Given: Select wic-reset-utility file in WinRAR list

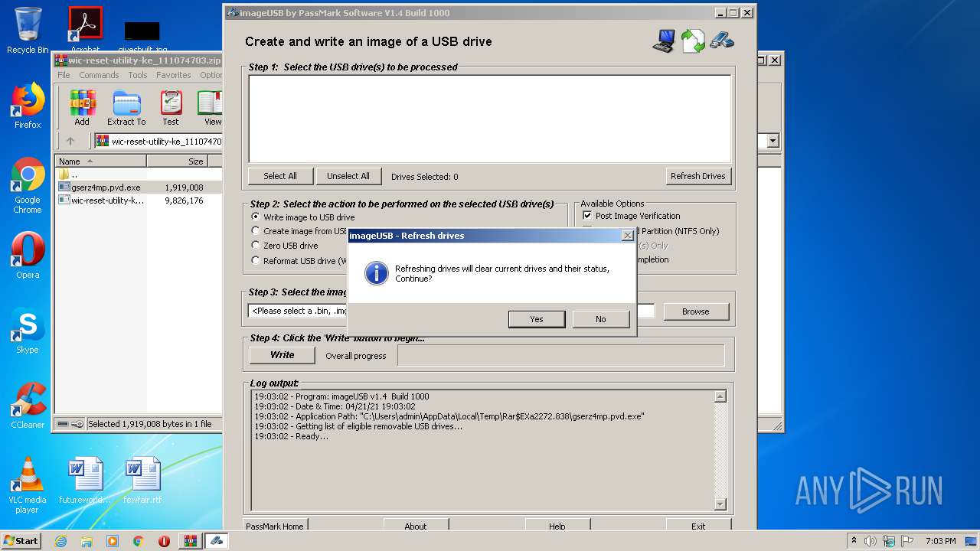Looking at the screenshot, I should click(139, 201).
